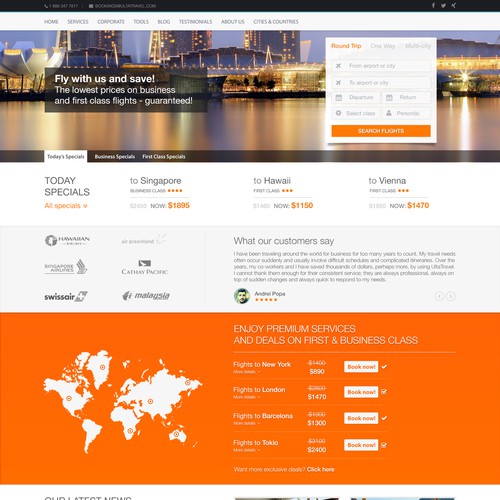Book now the Barcelona flight
The image size is (500, 500).
coord(361,418)
